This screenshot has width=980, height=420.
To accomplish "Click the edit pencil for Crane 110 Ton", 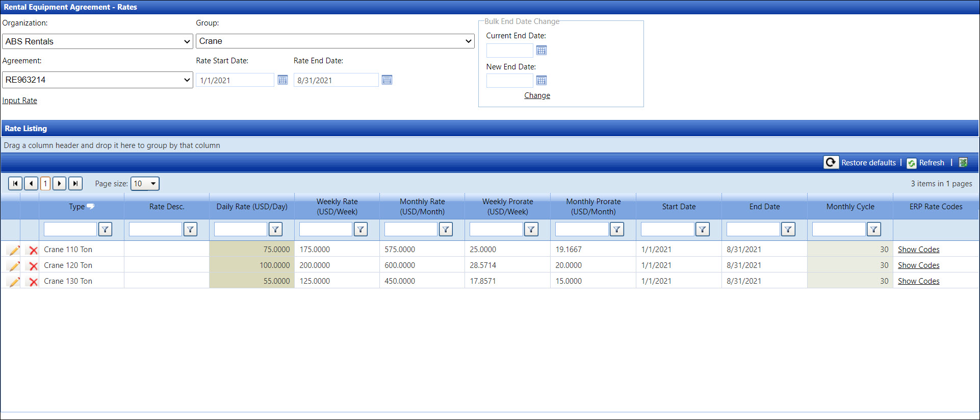I will click(x=14, y=250).
